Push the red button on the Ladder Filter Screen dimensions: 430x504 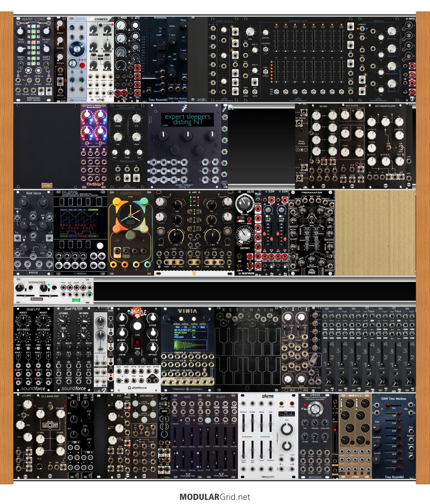coord(82,65)
